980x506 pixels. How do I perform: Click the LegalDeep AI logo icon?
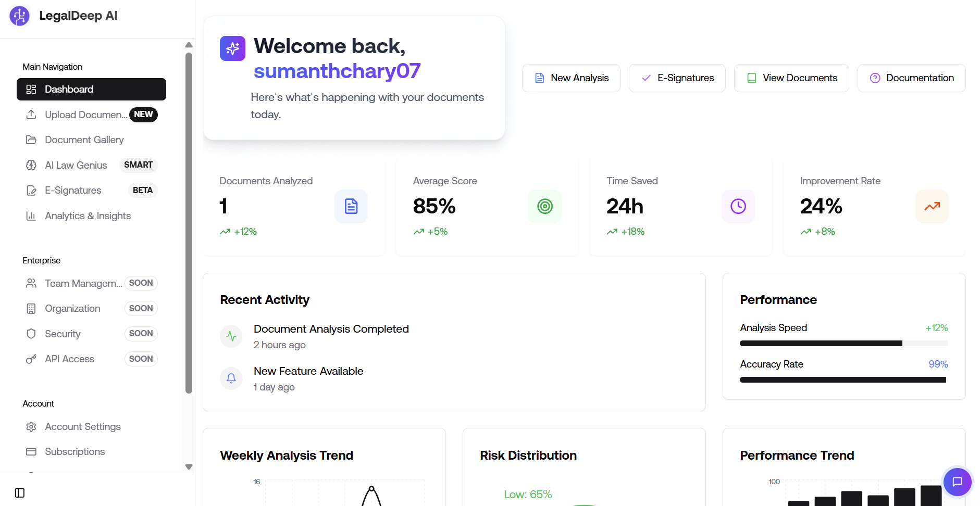tap(20, 16)
